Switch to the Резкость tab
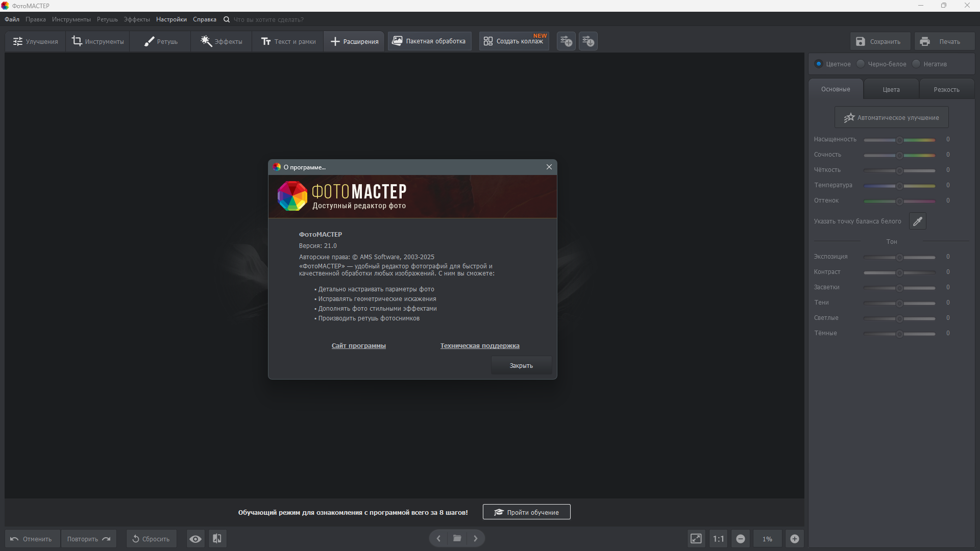Screen dimensions: 980x551 pyautogui.click(x=946, y=89)
